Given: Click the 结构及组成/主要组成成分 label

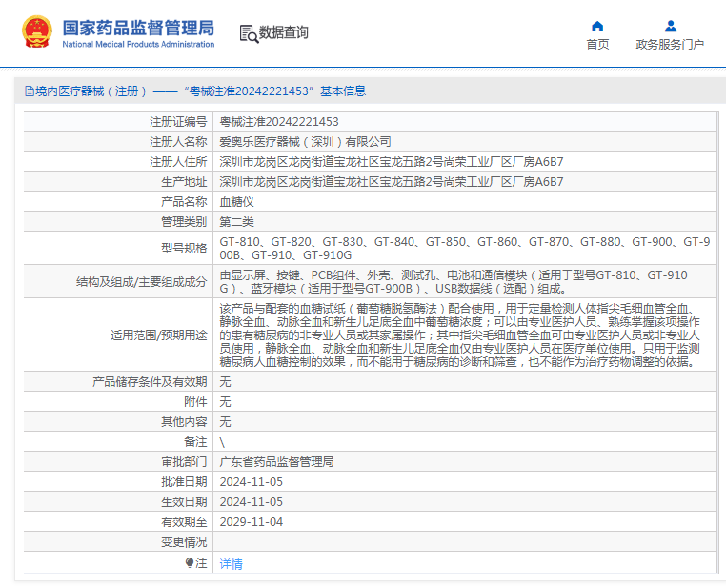Looking at the screenshot, I should (141, 281).
